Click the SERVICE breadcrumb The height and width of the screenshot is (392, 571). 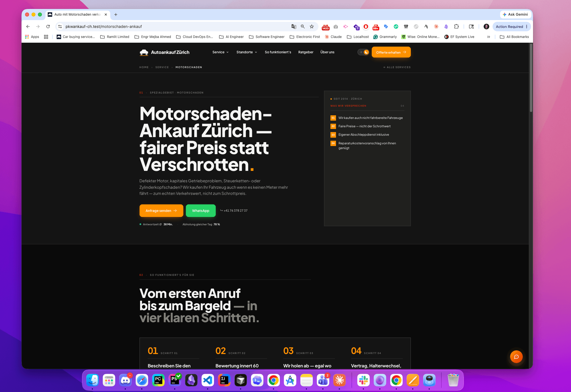(x=162, y=67)
